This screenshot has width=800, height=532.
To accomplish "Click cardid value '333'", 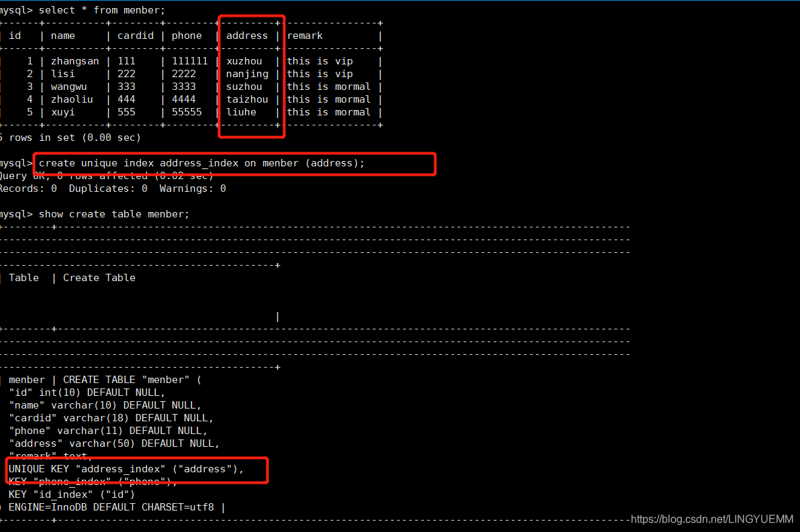I will click(126, 87).
